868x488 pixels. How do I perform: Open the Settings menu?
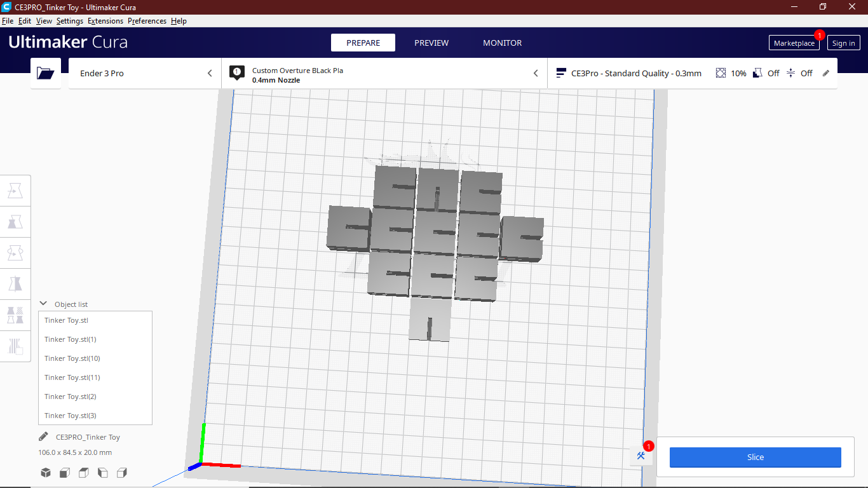coord(70,21)
